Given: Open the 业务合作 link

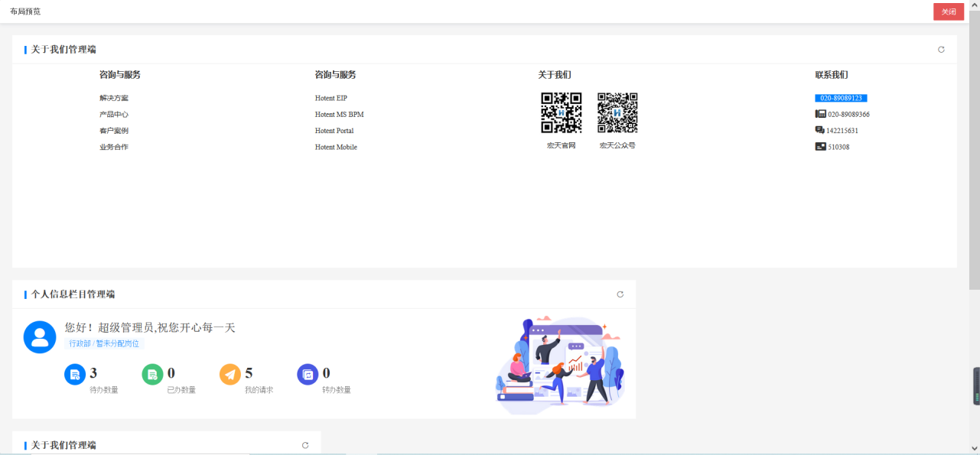Looking at the screenshot, I should pos(114,147).
